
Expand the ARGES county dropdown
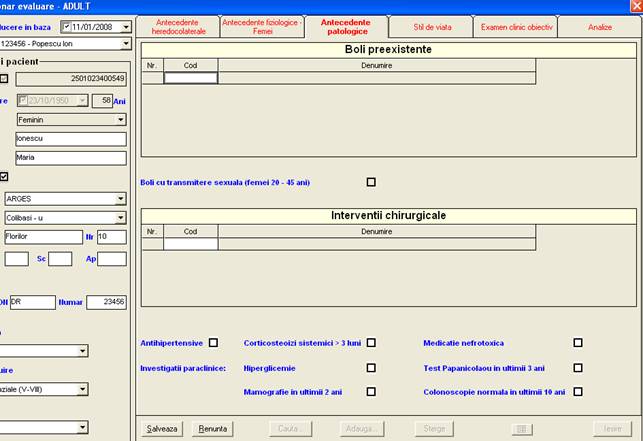120,198
